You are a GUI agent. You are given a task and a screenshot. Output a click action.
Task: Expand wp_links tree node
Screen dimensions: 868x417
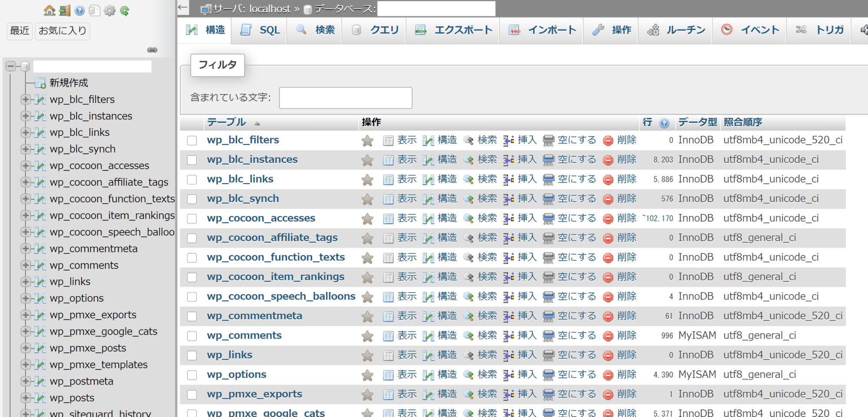pyautogui.click(x=25, y=282)
